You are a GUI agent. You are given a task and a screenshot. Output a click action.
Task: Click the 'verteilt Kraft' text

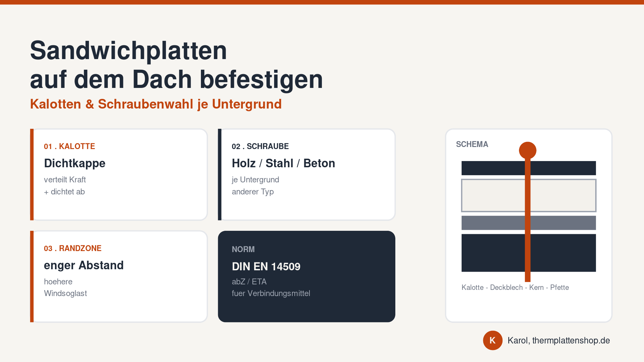pyautogui.click(x=65, y=180)
